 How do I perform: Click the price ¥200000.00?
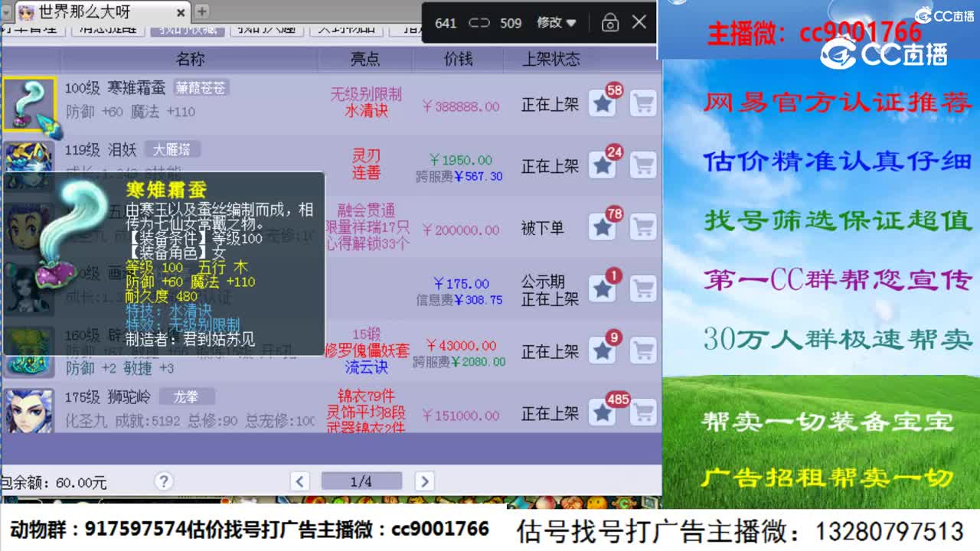pos(460,230)
